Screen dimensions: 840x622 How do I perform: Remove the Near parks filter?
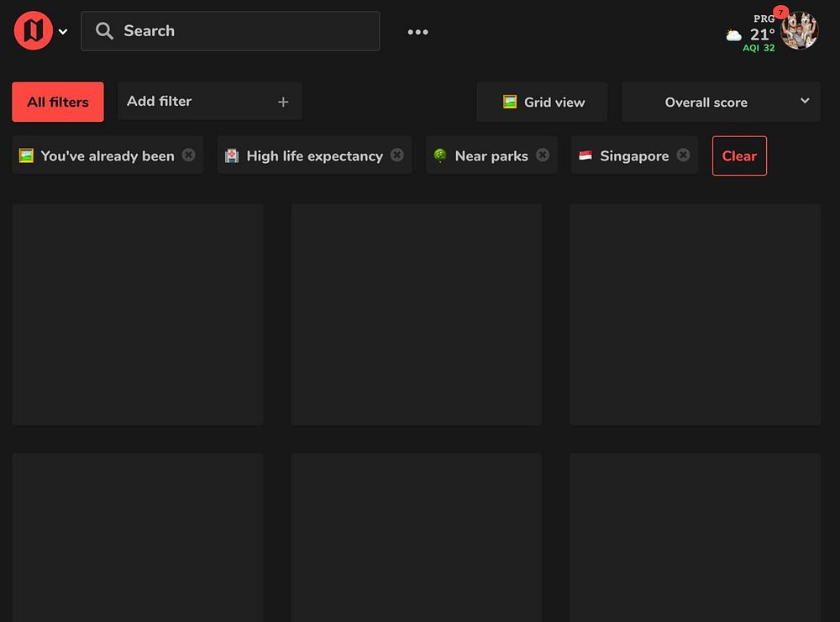pyautogui.click(x=543, y=155)
